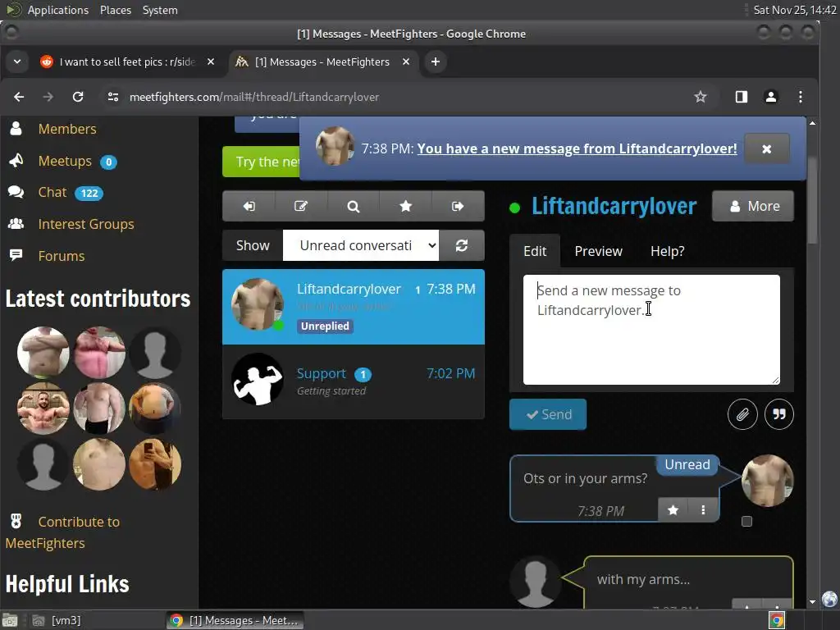
Task: Click the Chrome icon in the system tray
Action: (x=777, y=620)
